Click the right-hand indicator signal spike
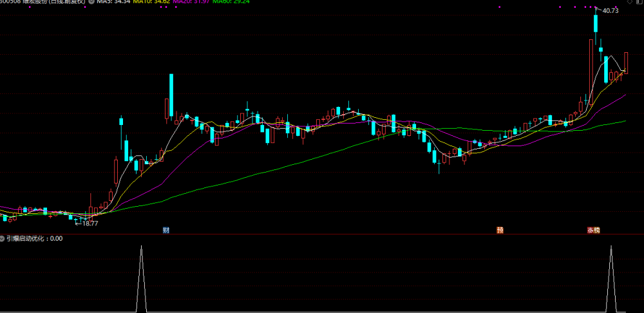The image size is (644, 313). tap(611, 279)
